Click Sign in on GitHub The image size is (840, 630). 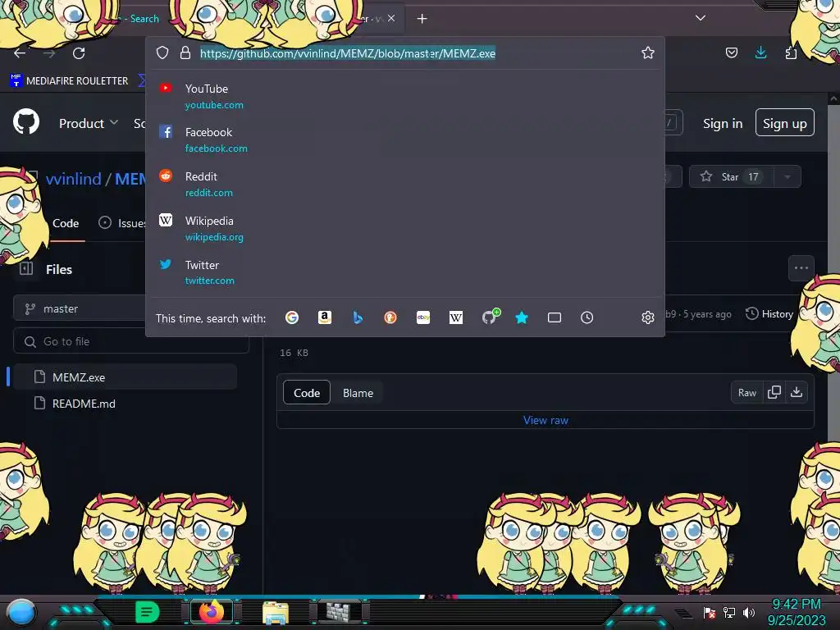723,124
